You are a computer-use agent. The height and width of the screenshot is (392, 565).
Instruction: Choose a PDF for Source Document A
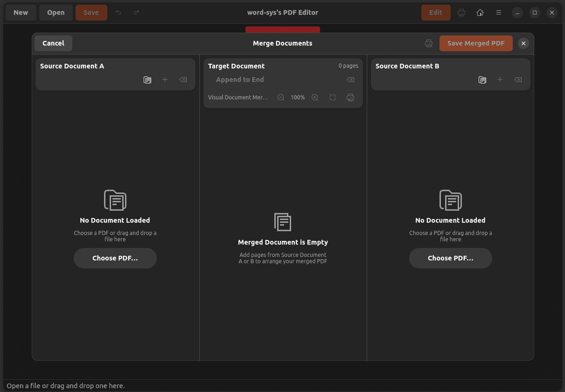[x=115, y=258]
